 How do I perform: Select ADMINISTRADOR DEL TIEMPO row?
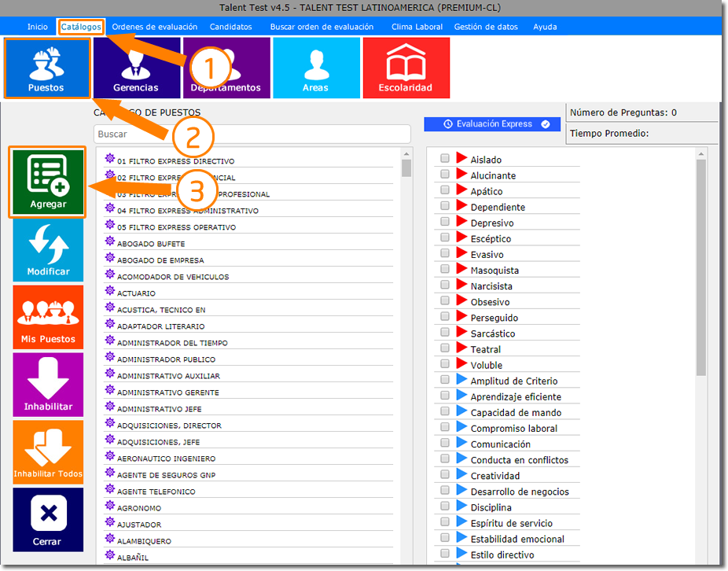click(248, 341)
